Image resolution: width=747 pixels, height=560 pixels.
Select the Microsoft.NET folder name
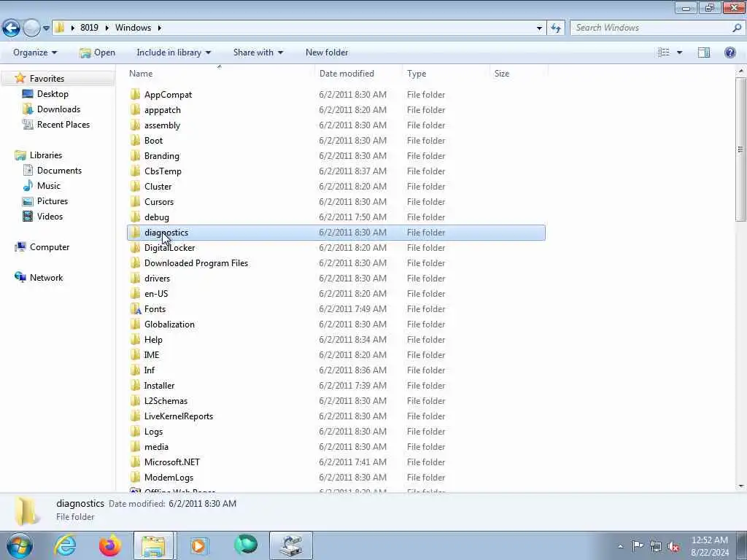click(172, 462)
